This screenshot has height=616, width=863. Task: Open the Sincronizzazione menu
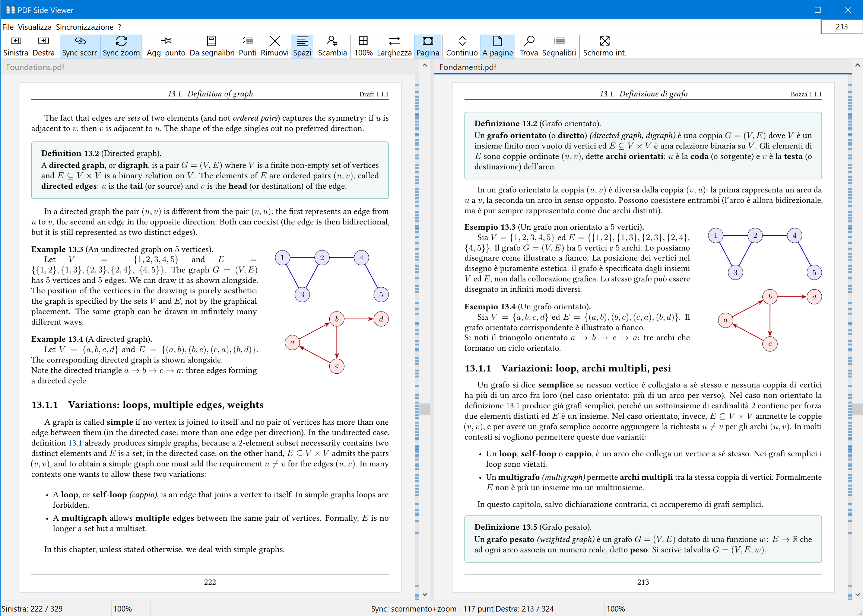coord(85,27)
